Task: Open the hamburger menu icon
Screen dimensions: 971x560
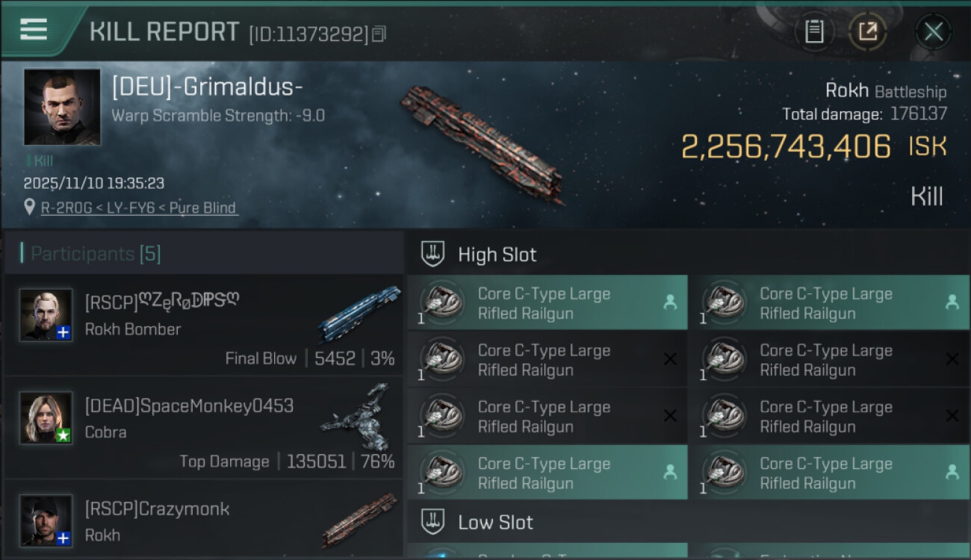Action: (x=34, y=30)
